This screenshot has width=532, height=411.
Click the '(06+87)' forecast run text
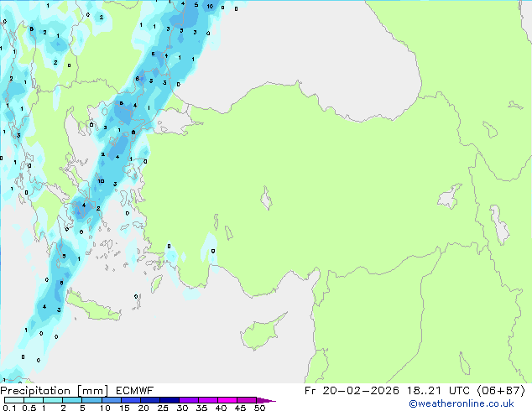(x=501, y=391)
